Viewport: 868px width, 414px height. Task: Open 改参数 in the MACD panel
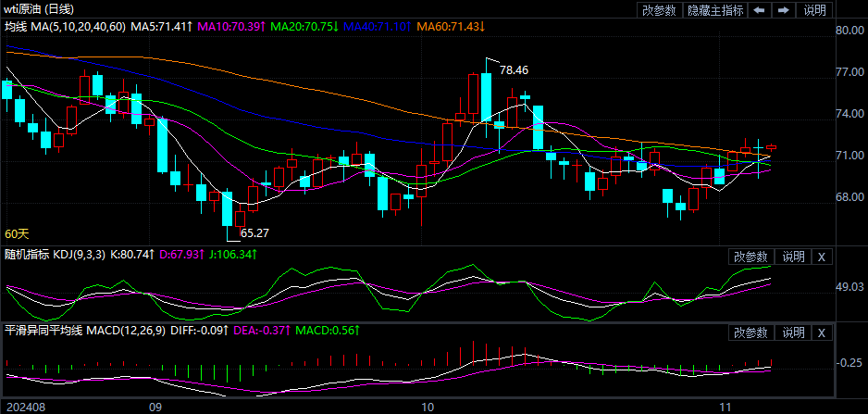pos(750,332)
